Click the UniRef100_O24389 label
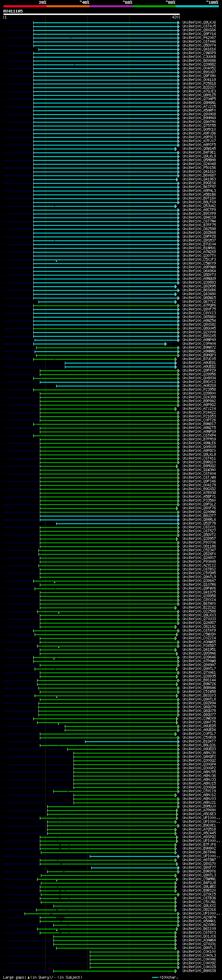This screenshot has height=980, width=222. (x=199, y=397)
